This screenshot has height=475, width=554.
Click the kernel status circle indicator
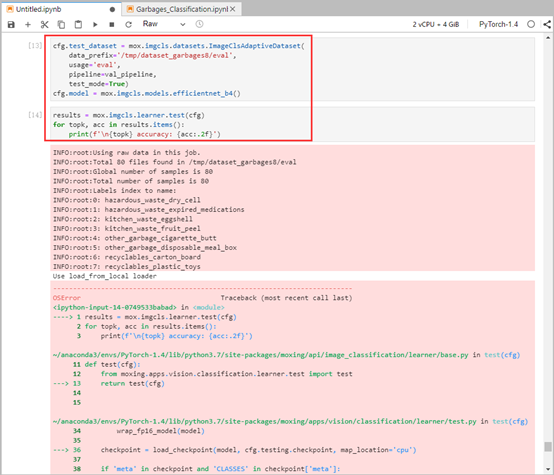tap(531, 24)
